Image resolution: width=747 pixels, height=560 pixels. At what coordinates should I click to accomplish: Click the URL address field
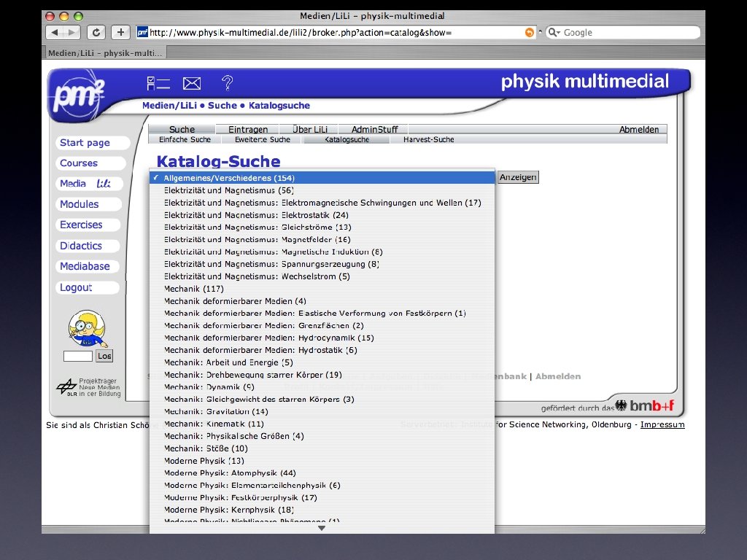coord(336,32)
